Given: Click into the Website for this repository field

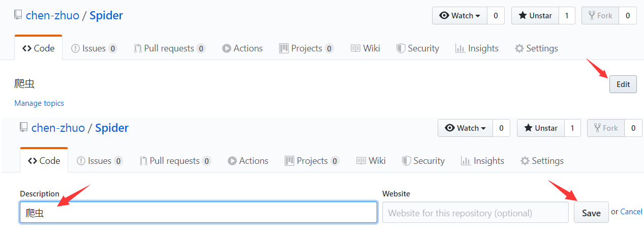Looking at the screenshot, I should click(475, 213).
